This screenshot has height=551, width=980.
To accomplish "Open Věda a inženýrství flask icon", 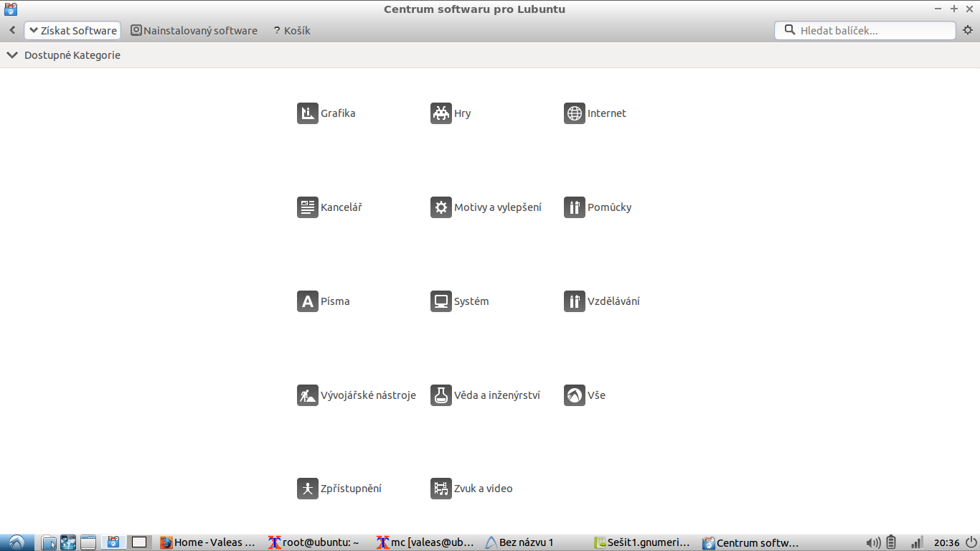I will tap(441, 395).
